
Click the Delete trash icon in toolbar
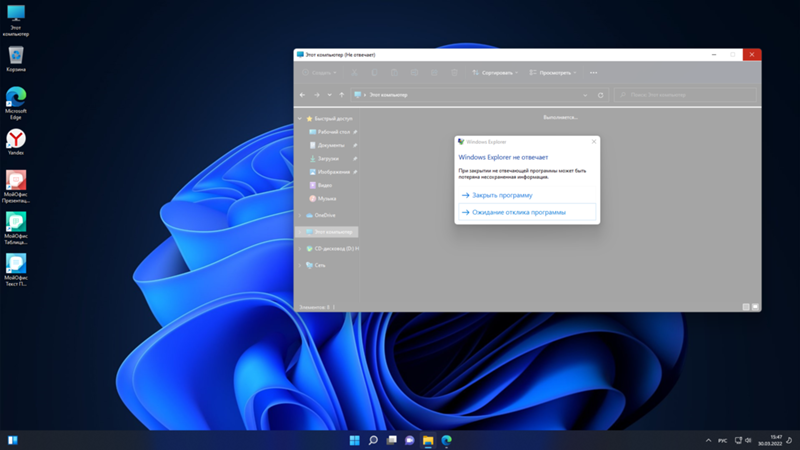(454, 72)
